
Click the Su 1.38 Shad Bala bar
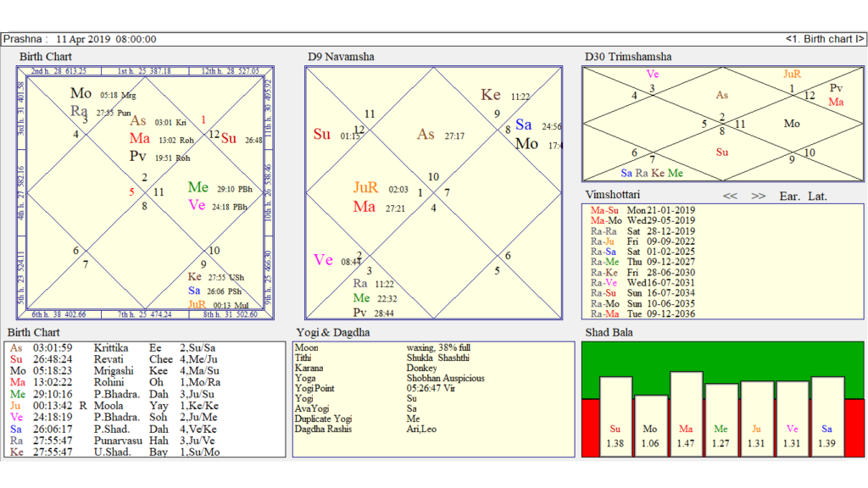point(615,417)
